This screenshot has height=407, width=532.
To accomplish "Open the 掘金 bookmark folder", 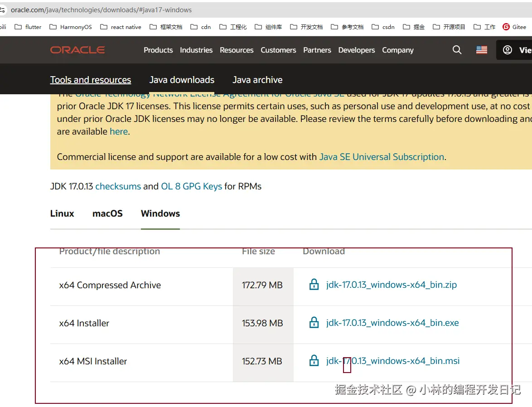I will pos(414,27).
